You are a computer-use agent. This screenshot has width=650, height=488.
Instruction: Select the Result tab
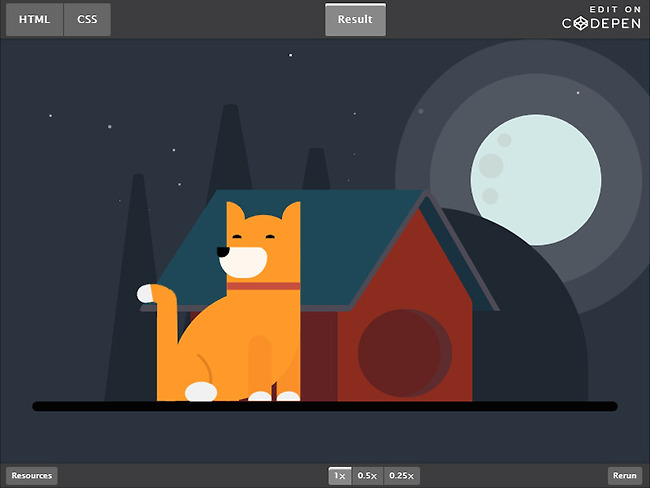coord(355,19)
